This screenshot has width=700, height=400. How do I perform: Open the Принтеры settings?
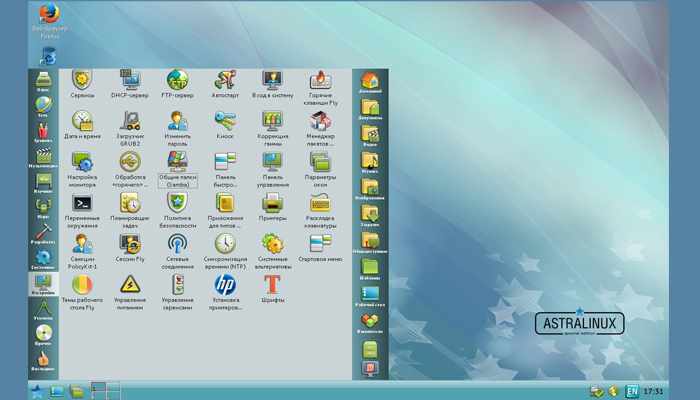(x=272, y=207)
